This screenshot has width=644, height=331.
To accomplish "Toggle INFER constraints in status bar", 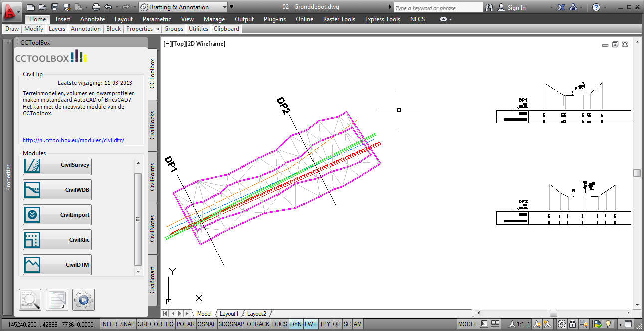I will 109,324.
